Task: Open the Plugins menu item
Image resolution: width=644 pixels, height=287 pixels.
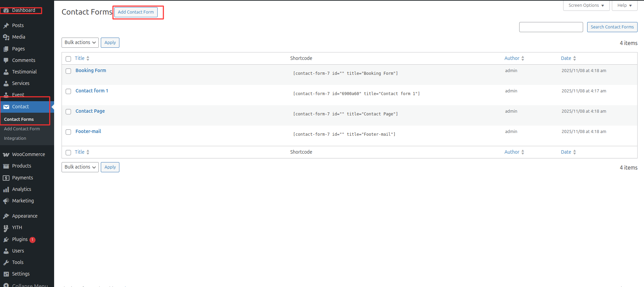Action: pos(20,239)
